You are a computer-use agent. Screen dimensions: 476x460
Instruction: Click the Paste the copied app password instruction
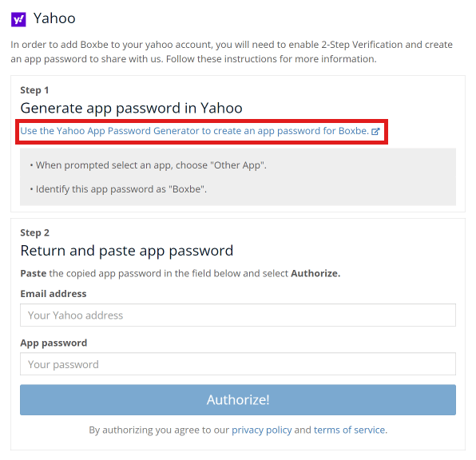coord(180,274)
